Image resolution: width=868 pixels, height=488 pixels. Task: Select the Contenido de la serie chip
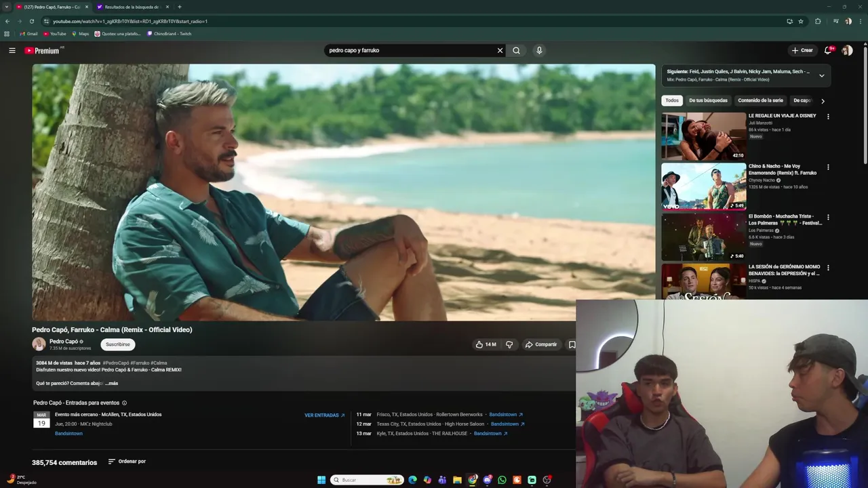coord(760,100)
